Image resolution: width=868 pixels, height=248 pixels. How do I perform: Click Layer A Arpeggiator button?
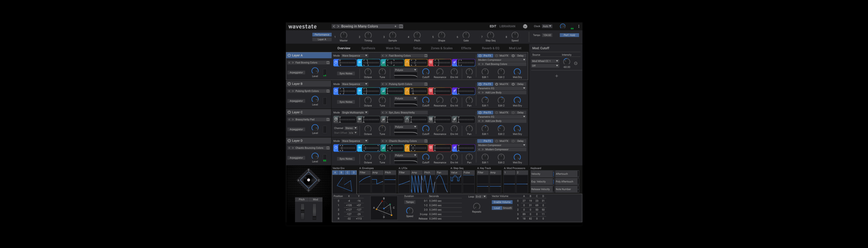click(x=296, y=72)
